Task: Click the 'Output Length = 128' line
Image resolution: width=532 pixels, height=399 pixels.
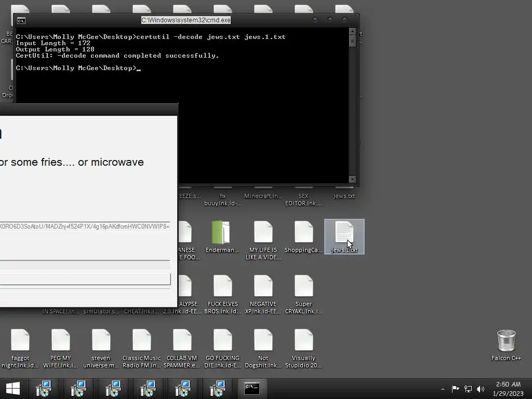Action: coord(55,49)
